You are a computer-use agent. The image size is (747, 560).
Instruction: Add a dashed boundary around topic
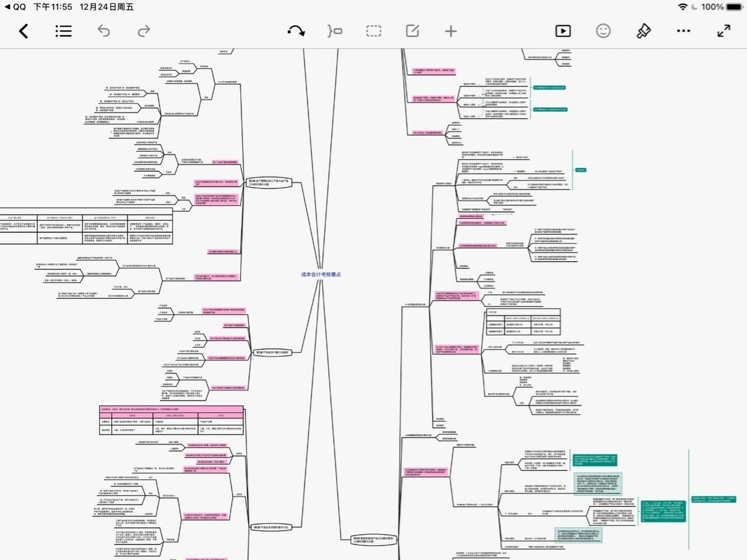coord(373,31)
